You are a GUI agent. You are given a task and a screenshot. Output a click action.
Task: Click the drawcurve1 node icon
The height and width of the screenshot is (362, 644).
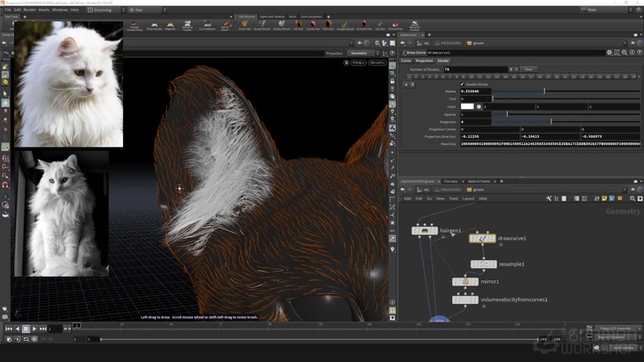click(481, 238)
